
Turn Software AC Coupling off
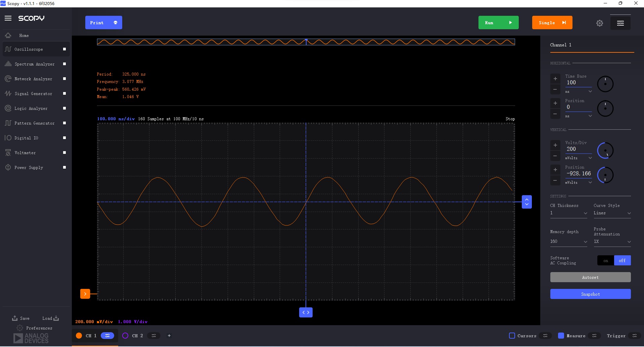point(622,260)
